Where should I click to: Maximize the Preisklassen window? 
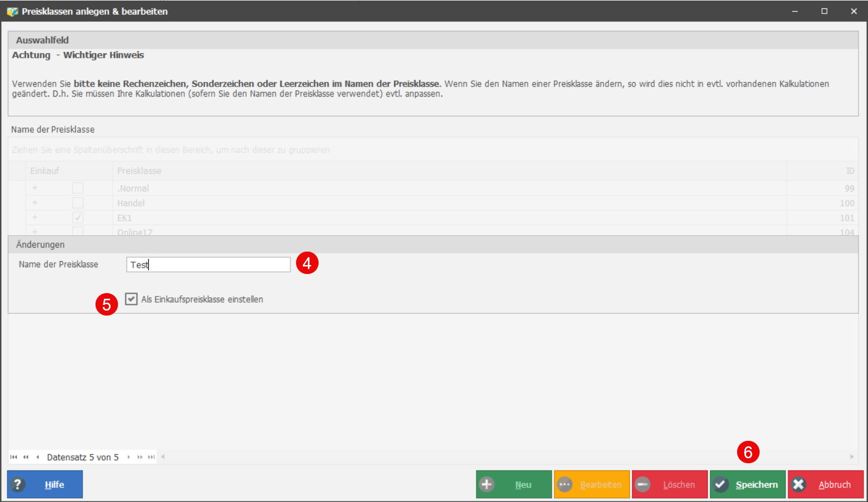pos(824,11)
